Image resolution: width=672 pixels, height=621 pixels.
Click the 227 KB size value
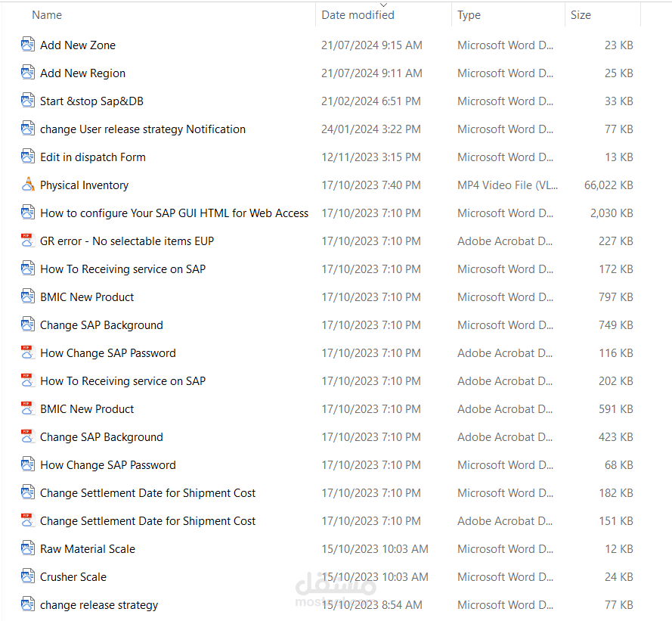tap(616, 241)
